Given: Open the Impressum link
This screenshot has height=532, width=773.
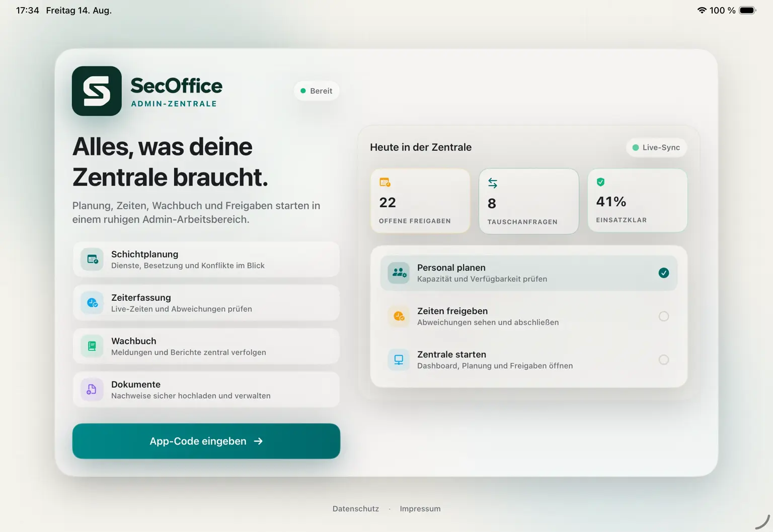Looking at the screenshot, I should (420, 509).
